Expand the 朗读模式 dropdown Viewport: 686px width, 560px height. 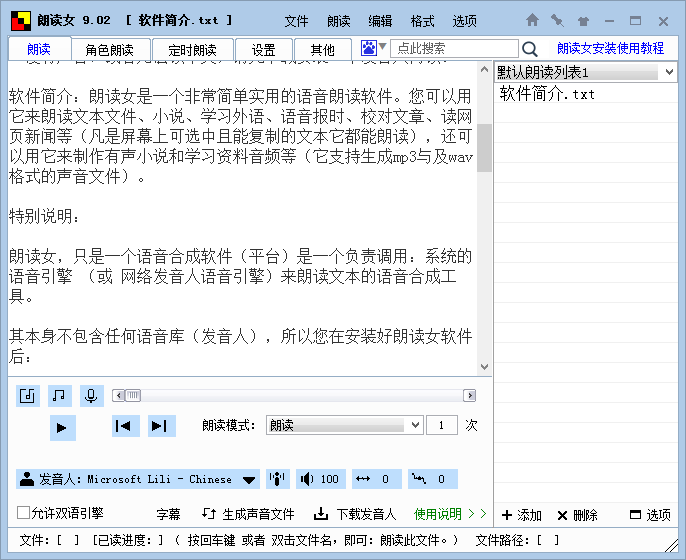click(x=415, y=426)
